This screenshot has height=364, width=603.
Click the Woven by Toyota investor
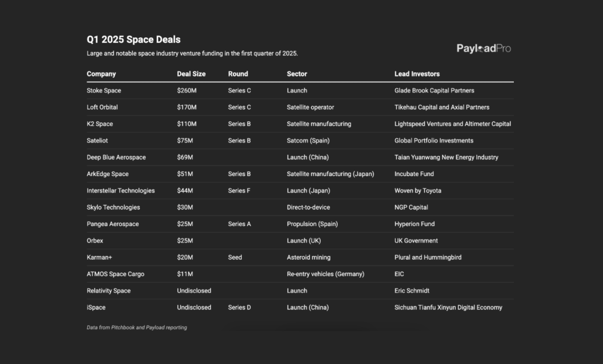[418, 191]
